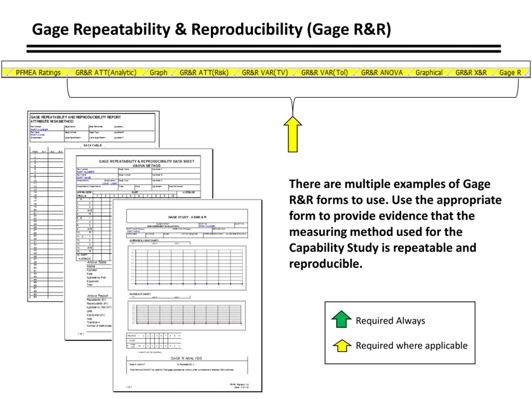532x399 pixels.
Task: Click the 'Required where applicable' legend text
Action: point(412,346)
